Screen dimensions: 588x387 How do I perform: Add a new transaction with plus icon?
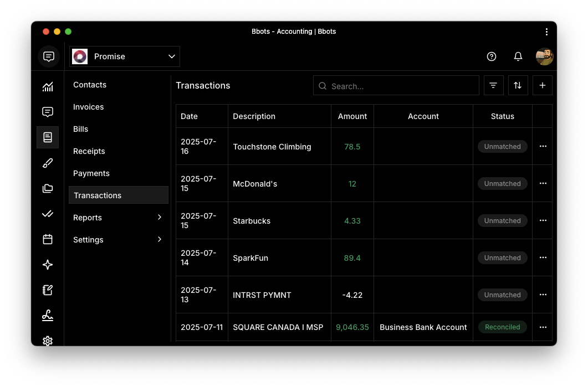point(542,85)
